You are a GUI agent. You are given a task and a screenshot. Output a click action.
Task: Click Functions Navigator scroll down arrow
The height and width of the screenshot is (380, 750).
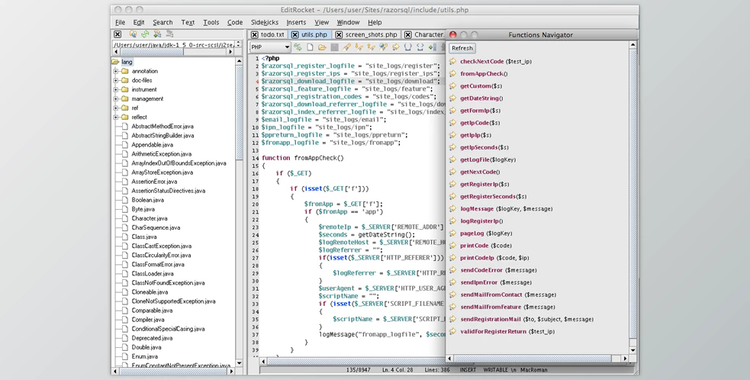click(x=633, y=350)
